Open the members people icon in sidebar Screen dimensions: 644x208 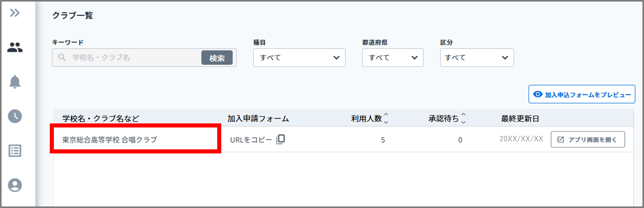(x=15, y=47)
